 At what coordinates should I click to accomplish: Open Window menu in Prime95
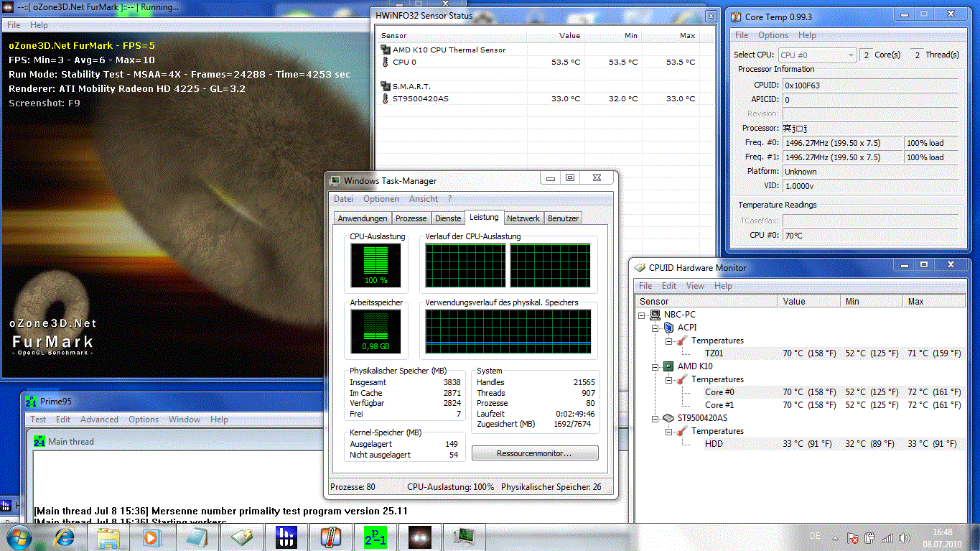click(x=185, y=420)
